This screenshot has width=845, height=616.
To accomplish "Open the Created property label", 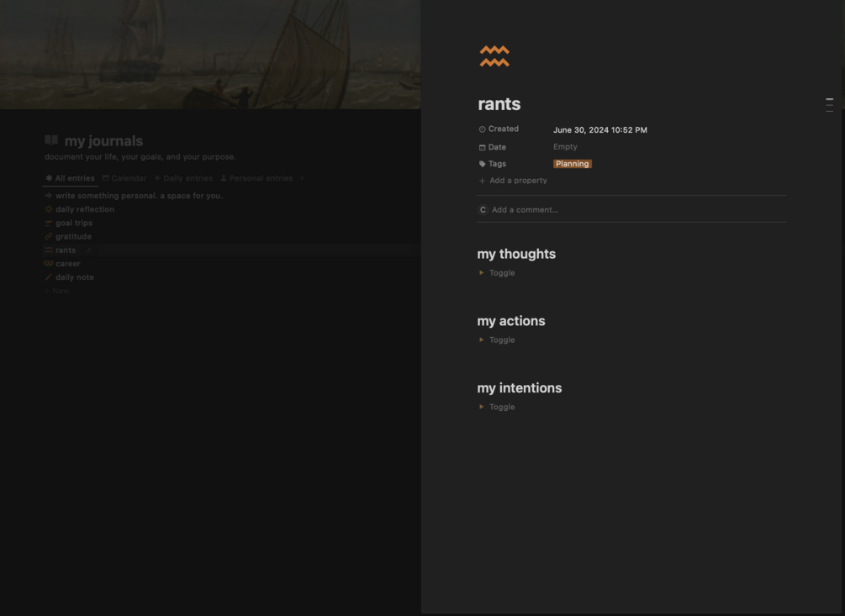I will (x=504, y=129).
